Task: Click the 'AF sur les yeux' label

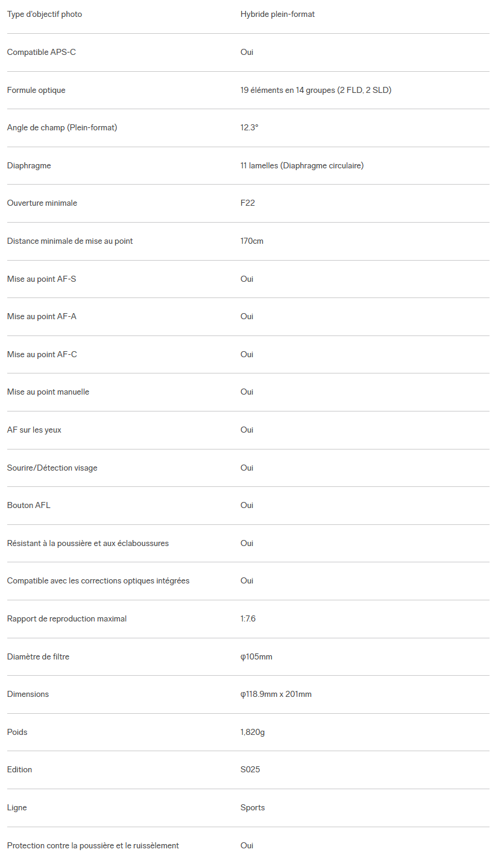Action: coord(34,430)
